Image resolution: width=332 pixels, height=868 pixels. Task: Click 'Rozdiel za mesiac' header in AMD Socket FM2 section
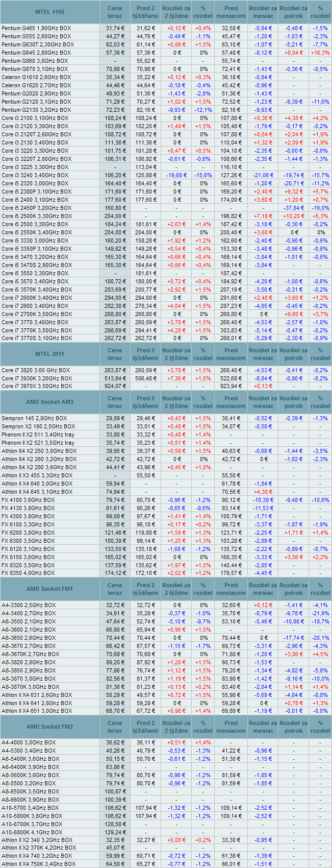(x=263, y=727)
